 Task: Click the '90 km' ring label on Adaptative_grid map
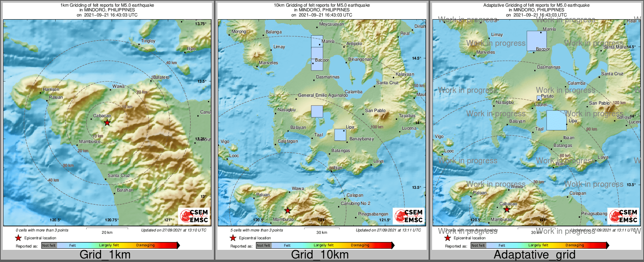592,129
